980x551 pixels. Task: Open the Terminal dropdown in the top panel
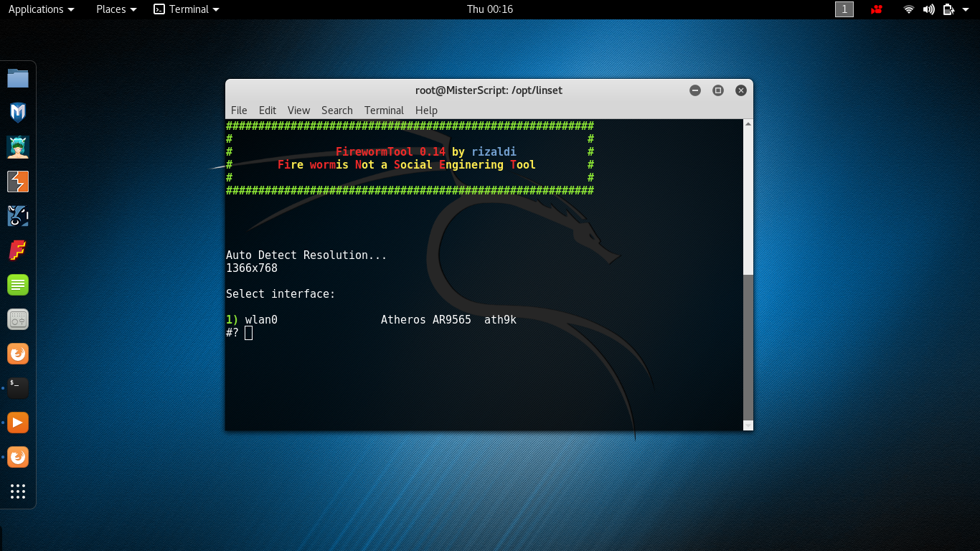[186, 9]
